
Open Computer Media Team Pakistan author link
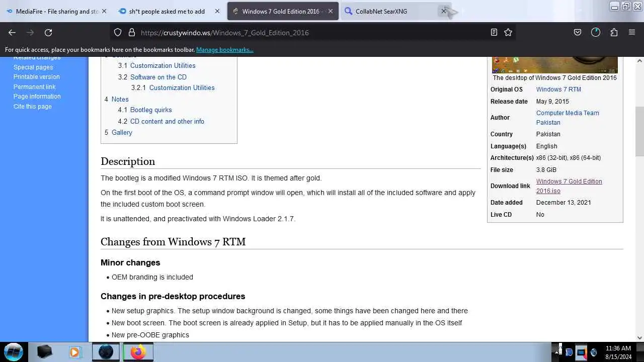click(x=568, y=118)
